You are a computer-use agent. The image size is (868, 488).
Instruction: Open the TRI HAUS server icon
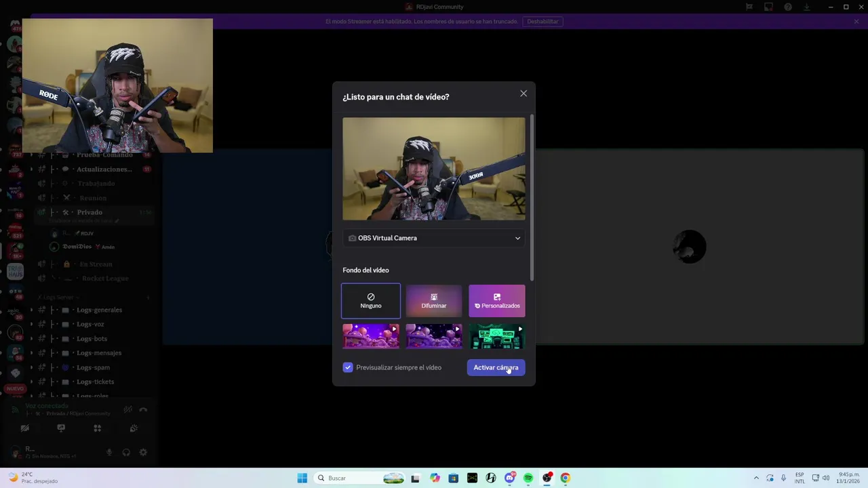[x=15, y=272]
